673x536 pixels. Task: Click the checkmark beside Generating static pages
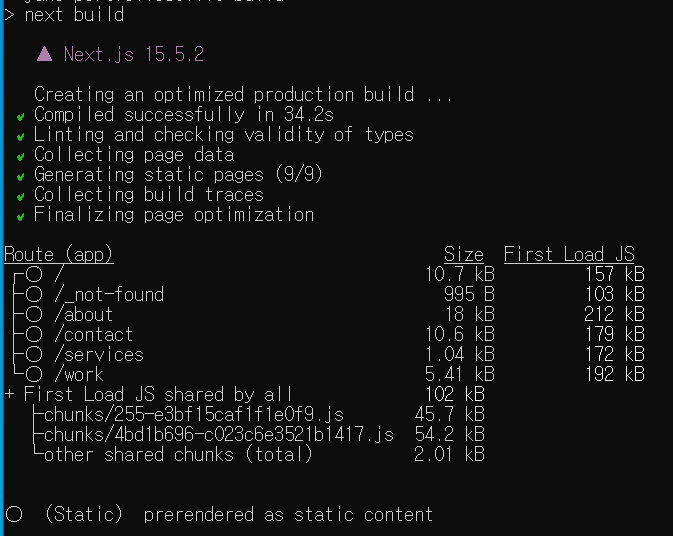(x=20, y=177)
